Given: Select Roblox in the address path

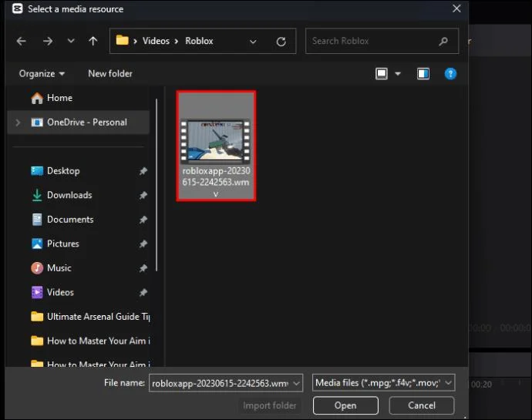Looking at the screenshot, I should 199,41.
